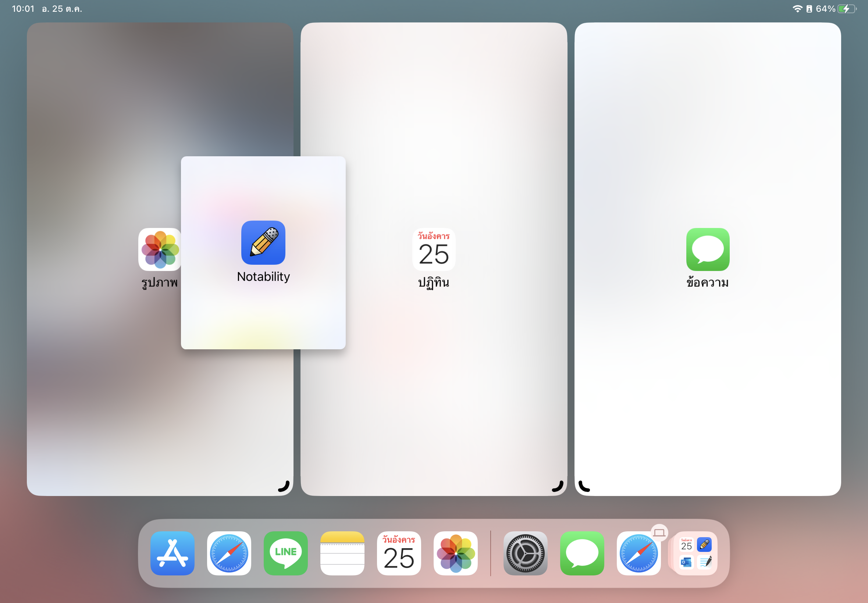Click Messages card bottom-left resize handle

tap(584, 486)
